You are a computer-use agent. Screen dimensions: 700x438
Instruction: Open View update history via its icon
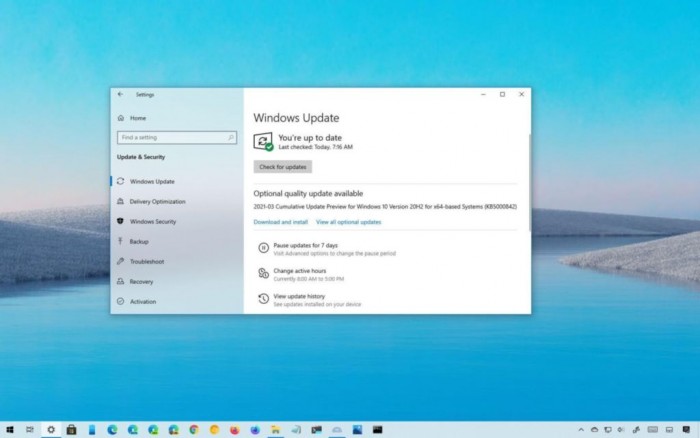(x=263, y=298)
